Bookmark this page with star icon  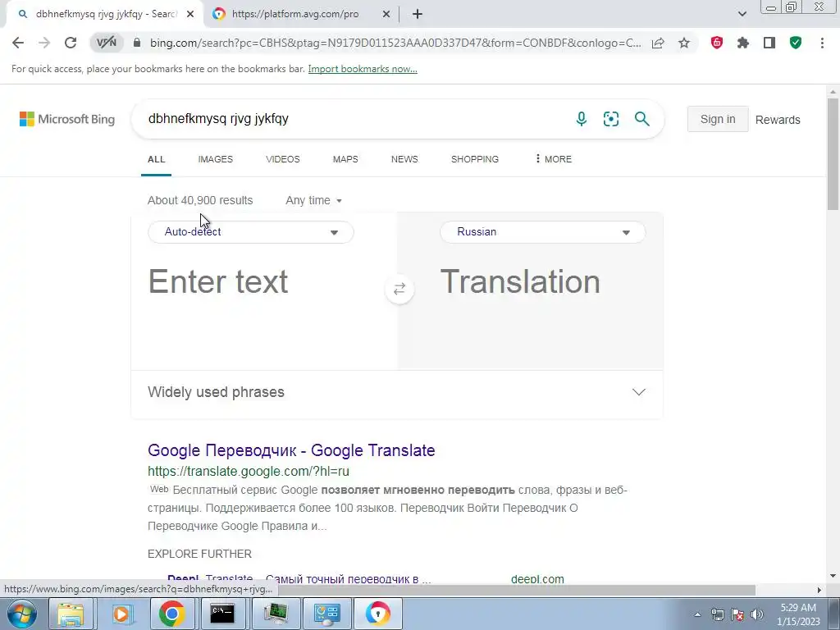(684, 43)
